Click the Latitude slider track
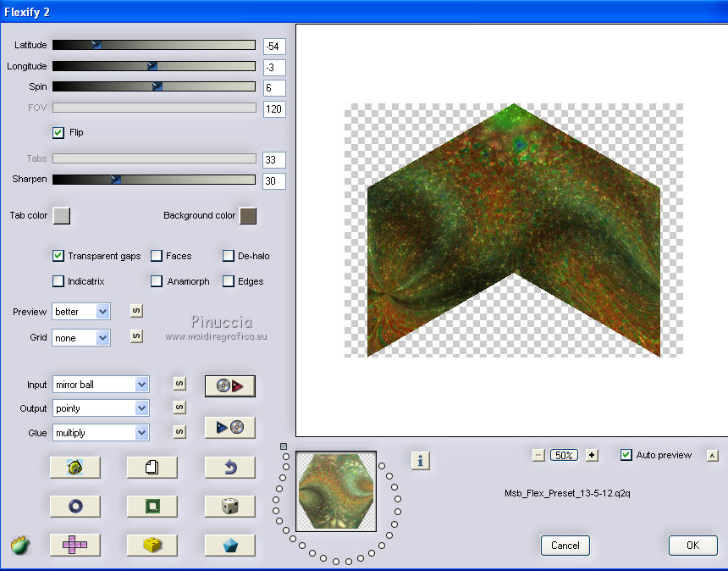Image resolution: width=728 pixels, height=571 pixels. 154,45
